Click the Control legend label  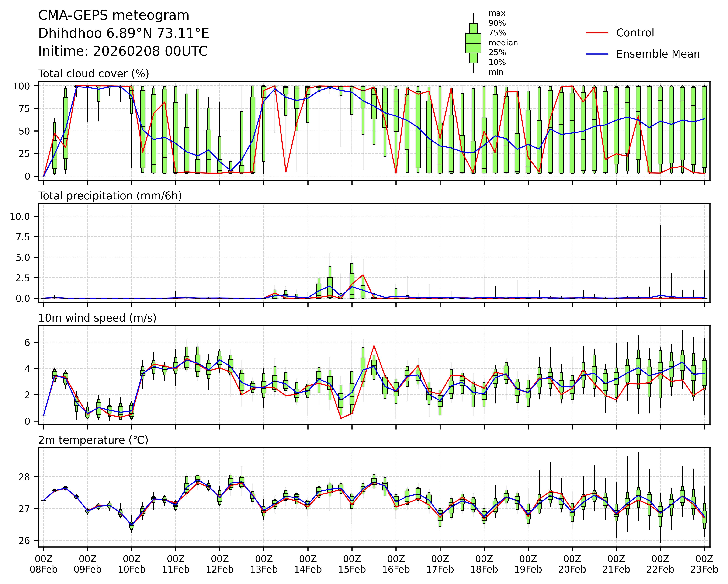635,33
